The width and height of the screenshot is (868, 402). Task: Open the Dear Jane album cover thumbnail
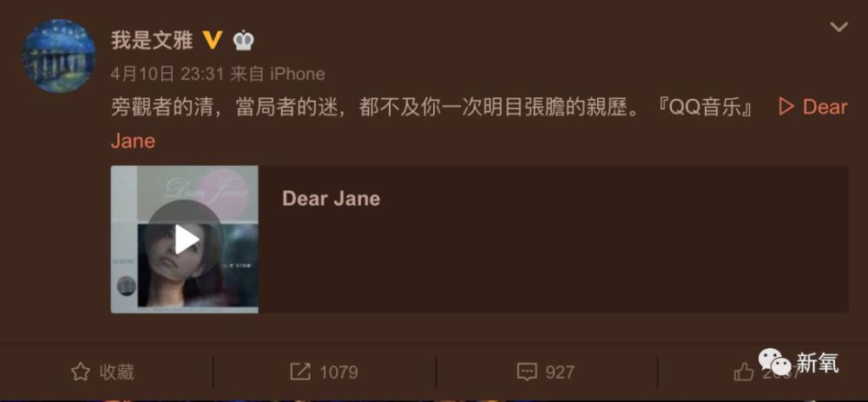pos(184,240)
